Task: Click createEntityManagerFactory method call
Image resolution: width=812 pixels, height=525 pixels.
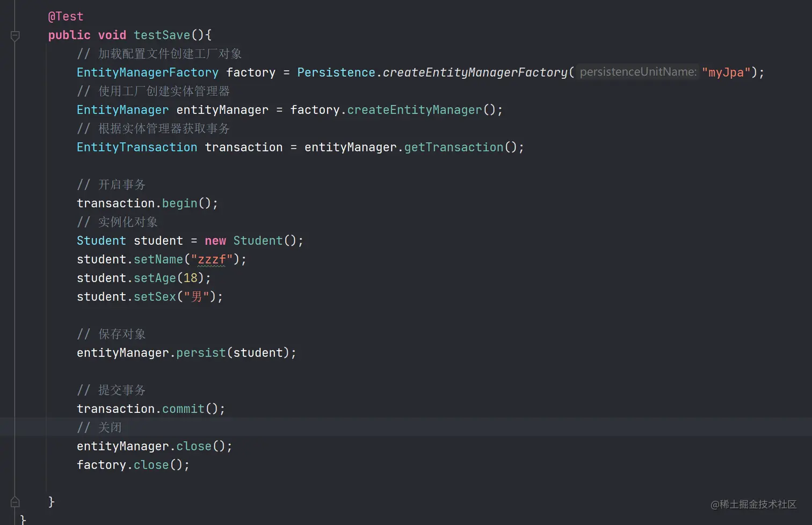Action: (x=475, y=72)
